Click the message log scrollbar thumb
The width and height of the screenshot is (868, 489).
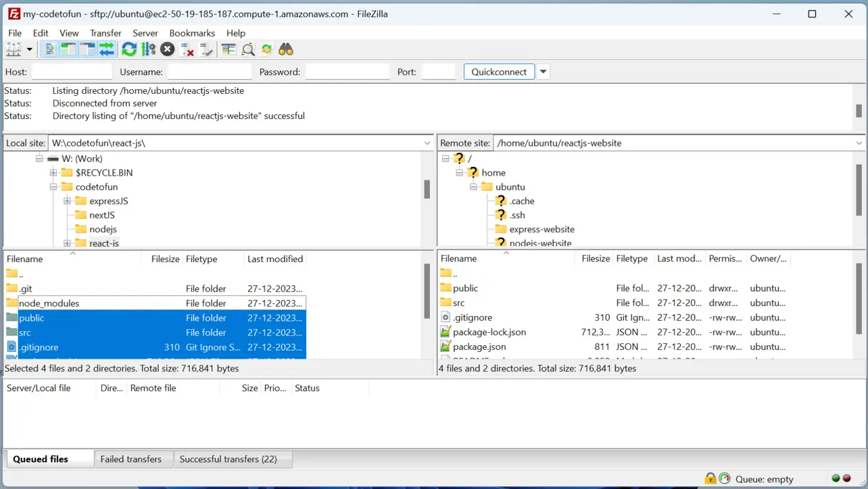tap(859, 111)
